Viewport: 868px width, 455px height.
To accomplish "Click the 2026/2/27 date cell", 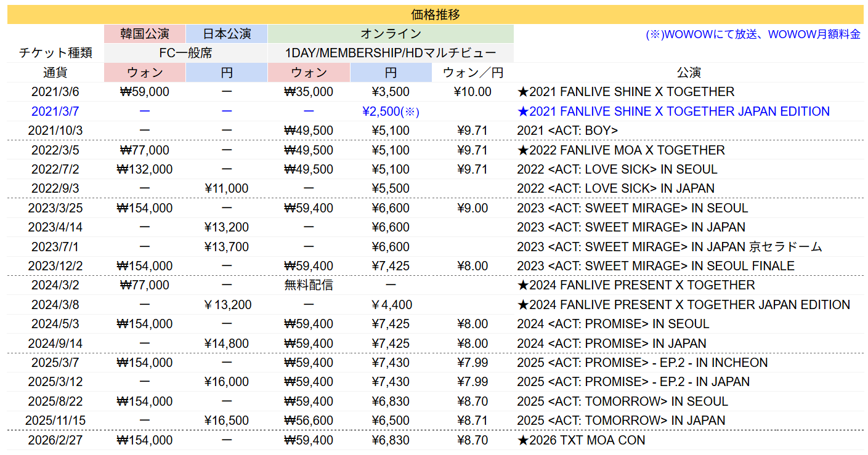I will tap(55, 440).
